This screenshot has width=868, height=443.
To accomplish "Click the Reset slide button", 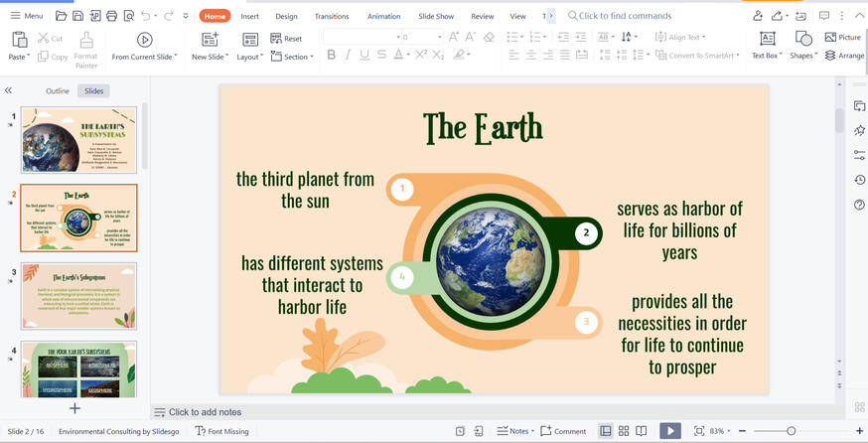I will tap(286, 39).
